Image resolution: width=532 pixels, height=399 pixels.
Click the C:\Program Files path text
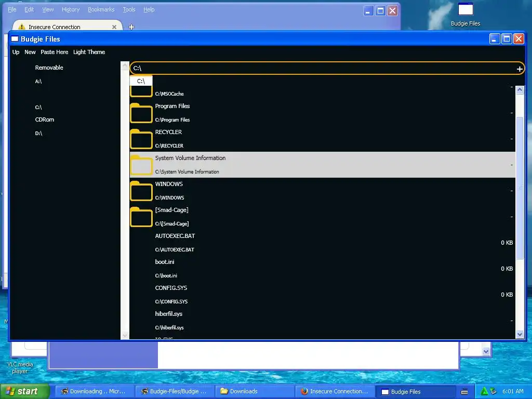click(x=172, y=120)
